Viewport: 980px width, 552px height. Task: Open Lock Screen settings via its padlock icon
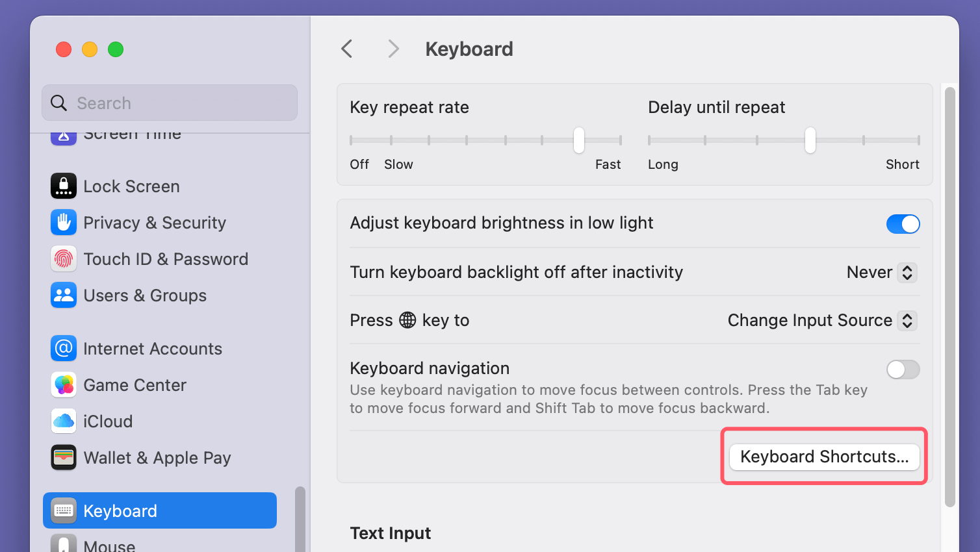coord(63,186)
